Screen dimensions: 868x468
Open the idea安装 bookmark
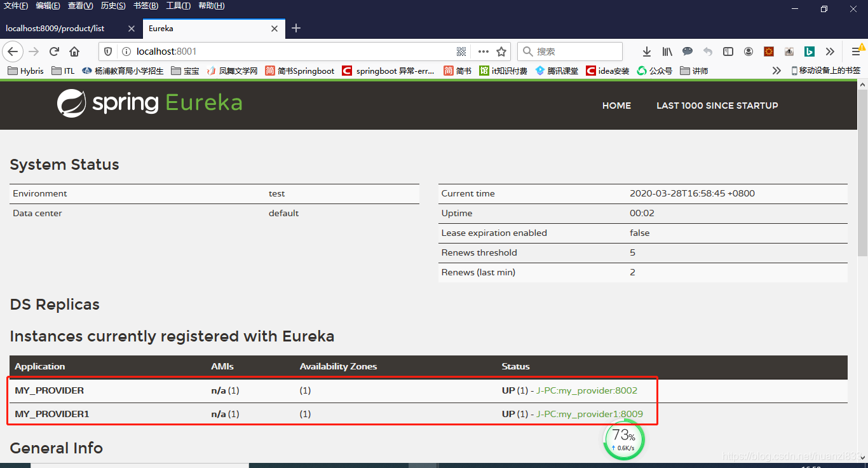607,71
